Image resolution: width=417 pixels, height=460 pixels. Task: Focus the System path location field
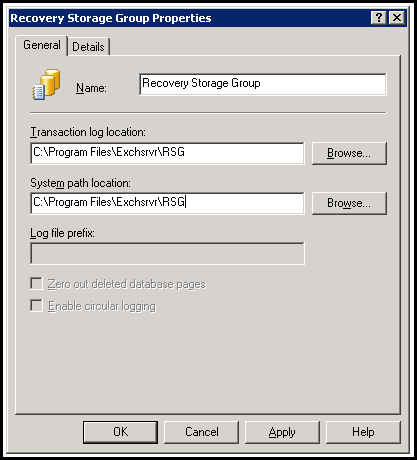click(x=167, y=203)
